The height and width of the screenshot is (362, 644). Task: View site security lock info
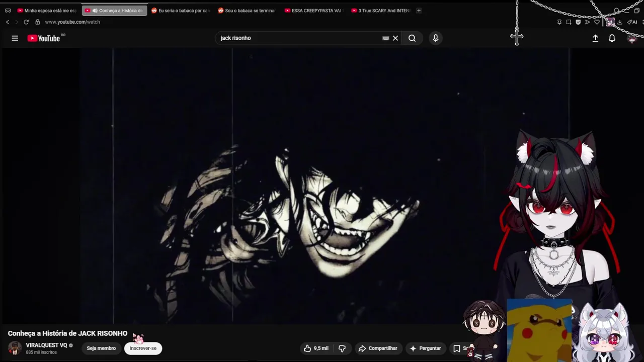tap(37, 22)
